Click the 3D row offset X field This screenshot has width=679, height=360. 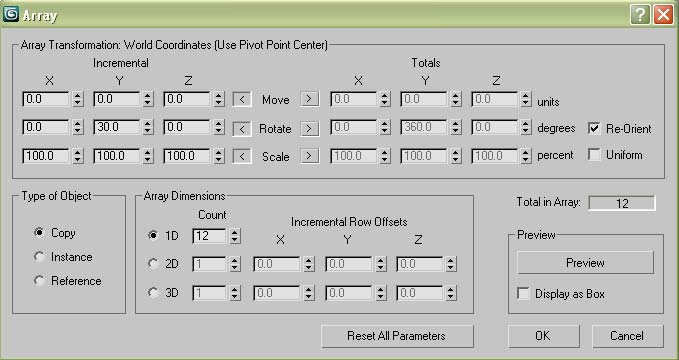point(277,293)
